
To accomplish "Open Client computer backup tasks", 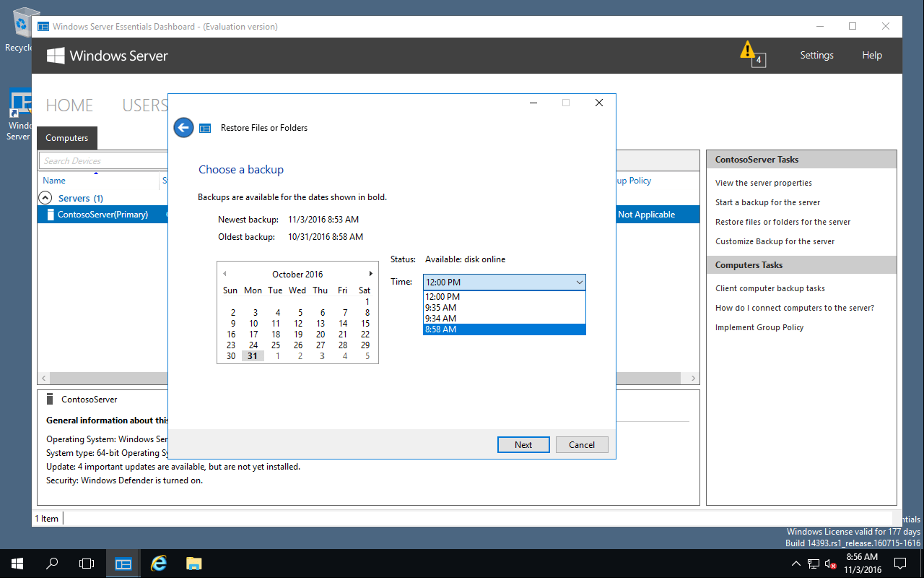I will [770, 288].
